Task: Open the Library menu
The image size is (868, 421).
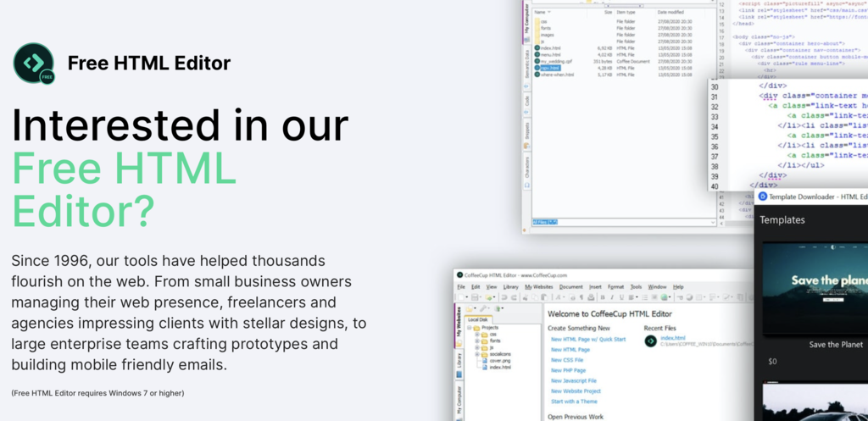Action: click(511, 287)
